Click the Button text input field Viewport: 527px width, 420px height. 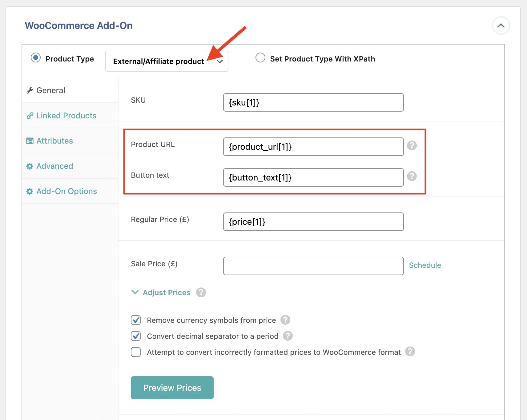click(313, 177)
